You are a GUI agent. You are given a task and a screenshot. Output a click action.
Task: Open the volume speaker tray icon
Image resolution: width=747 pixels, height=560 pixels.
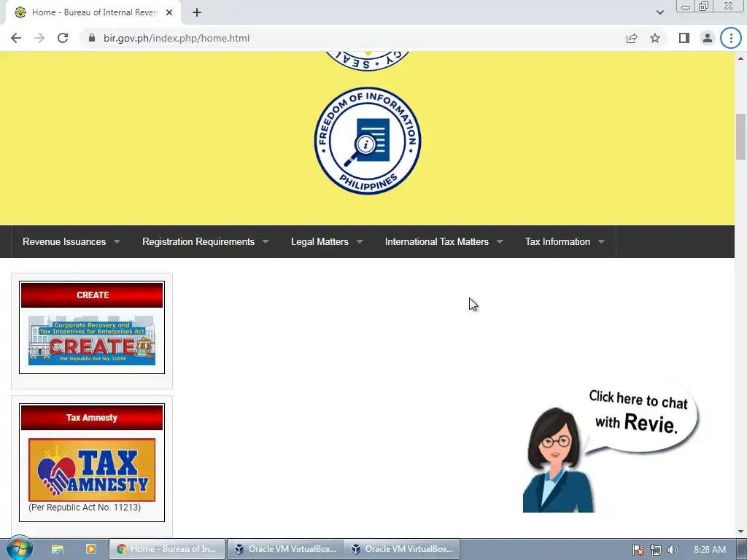pos(673,550)
